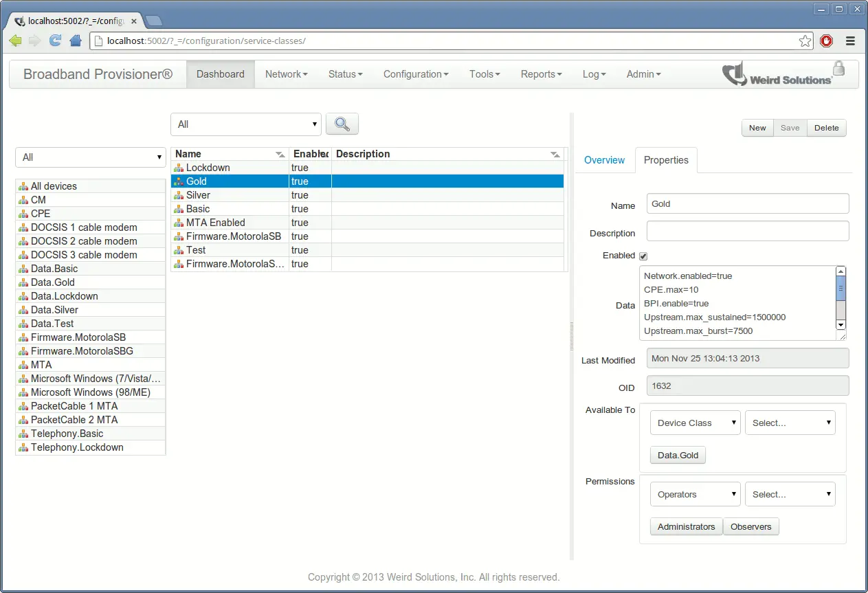The height and width of the screenshot is (593, 868).
Task: Open the Configuration menu
Action: 415,74
